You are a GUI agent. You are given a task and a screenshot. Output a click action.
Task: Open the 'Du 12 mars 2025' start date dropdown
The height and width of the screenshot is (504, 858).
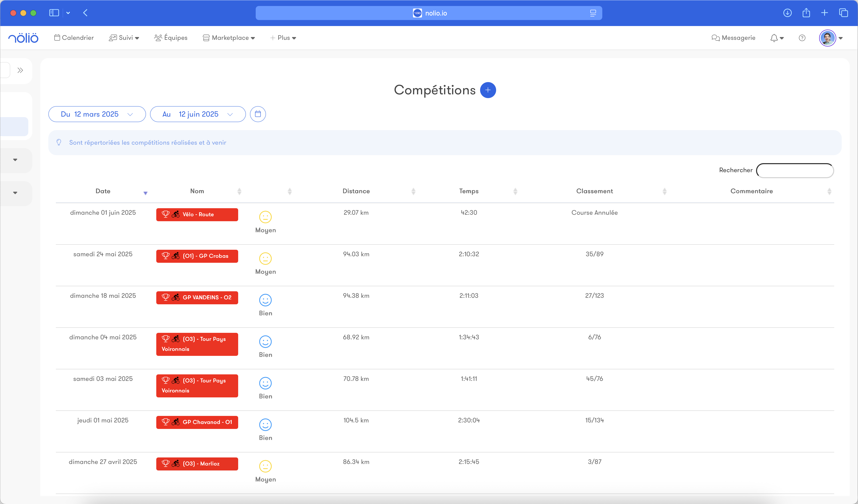(97, 114)
